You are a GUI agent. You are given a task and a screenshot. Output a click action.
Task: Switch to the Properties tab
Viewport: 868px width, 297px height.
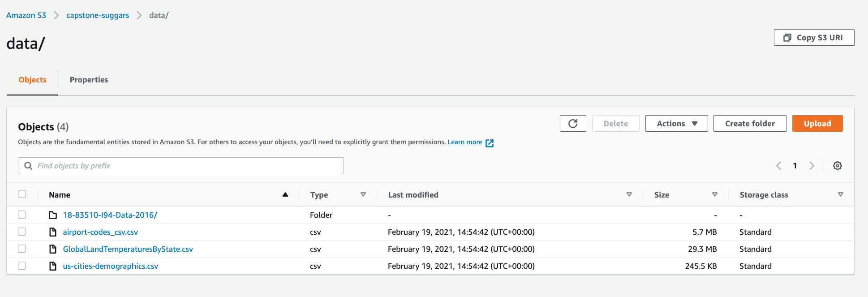click(89, 80)
